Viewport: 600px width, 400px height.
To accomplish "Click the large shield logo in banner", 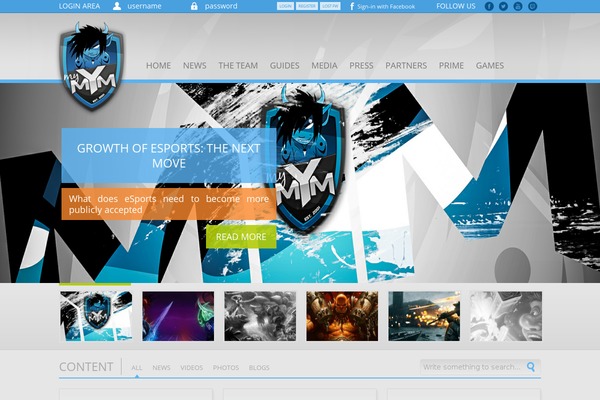I will pyautogui.click(x=304, y=159).
